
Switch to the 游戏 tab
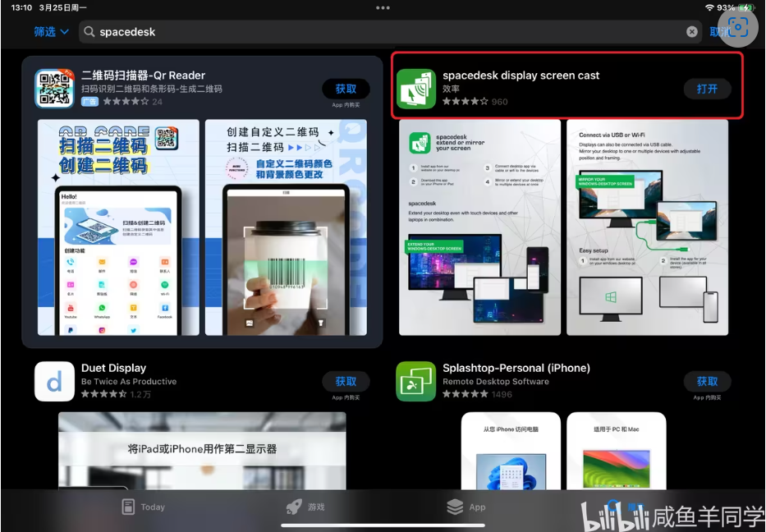(306, 507)
